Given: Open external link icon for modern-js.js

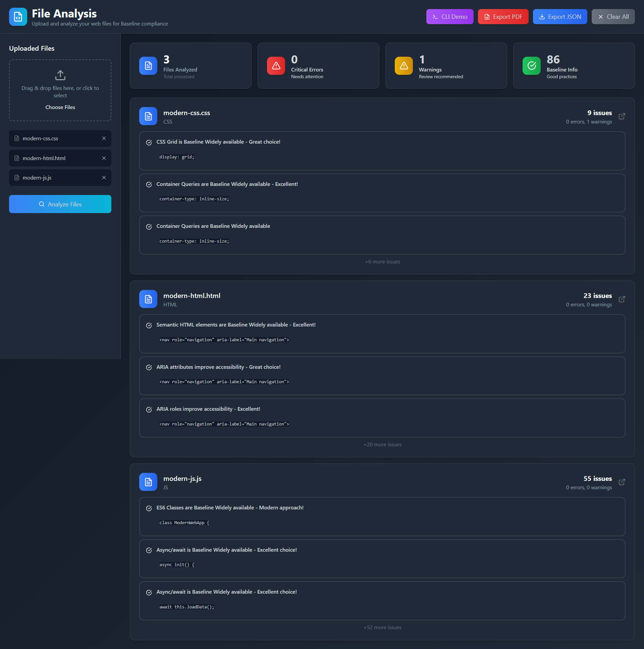Looking at the screenshot, I should (622, 482).
